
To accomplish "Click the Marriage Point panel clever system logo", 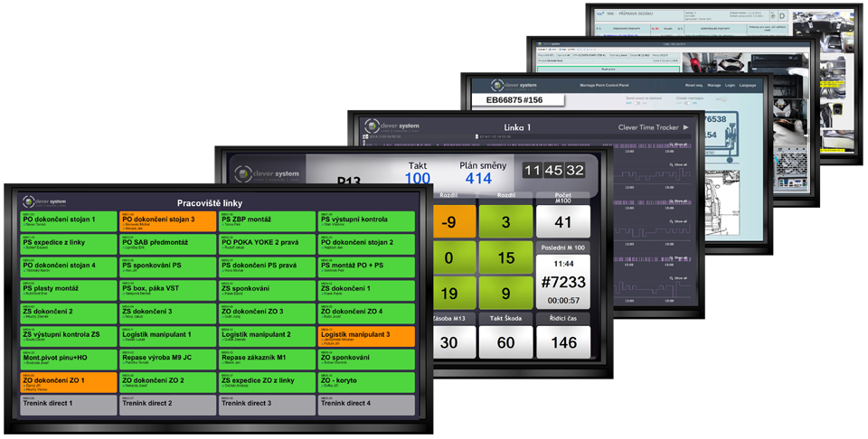I will click(x=514, y=86).
